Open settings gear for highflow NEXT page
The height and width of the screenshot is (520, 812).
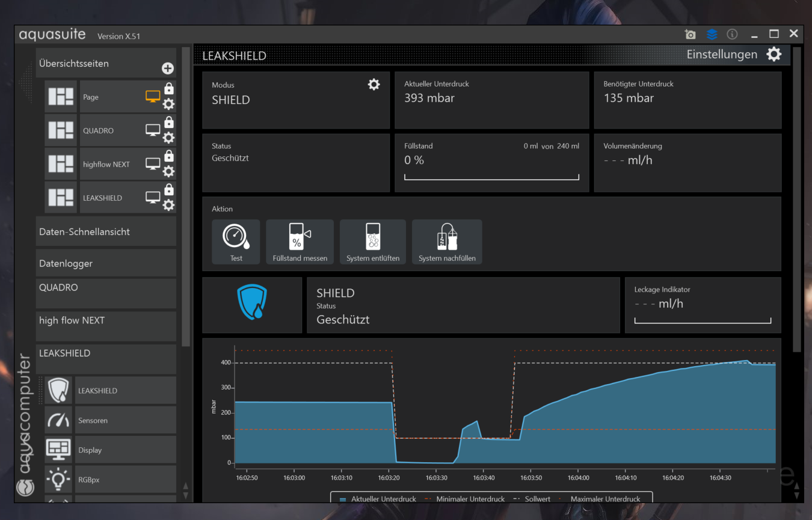(x=169, y=171)
